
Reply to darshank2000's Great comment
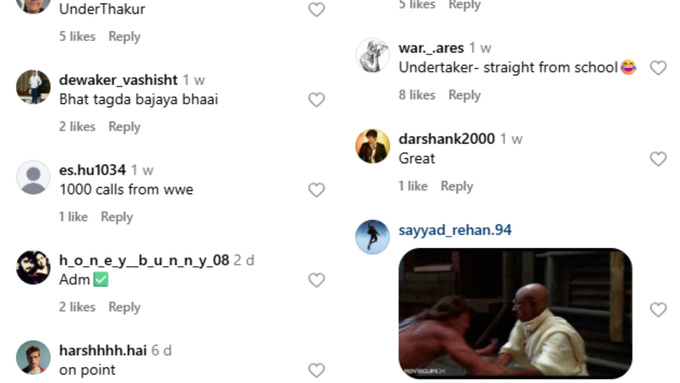[457, 186]
